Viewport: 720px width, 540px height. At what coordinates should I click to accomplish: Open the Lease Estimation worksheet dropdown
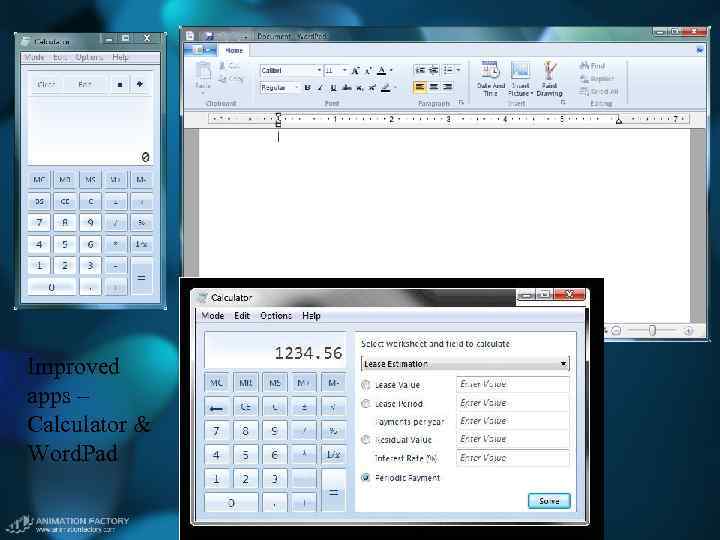465,364
